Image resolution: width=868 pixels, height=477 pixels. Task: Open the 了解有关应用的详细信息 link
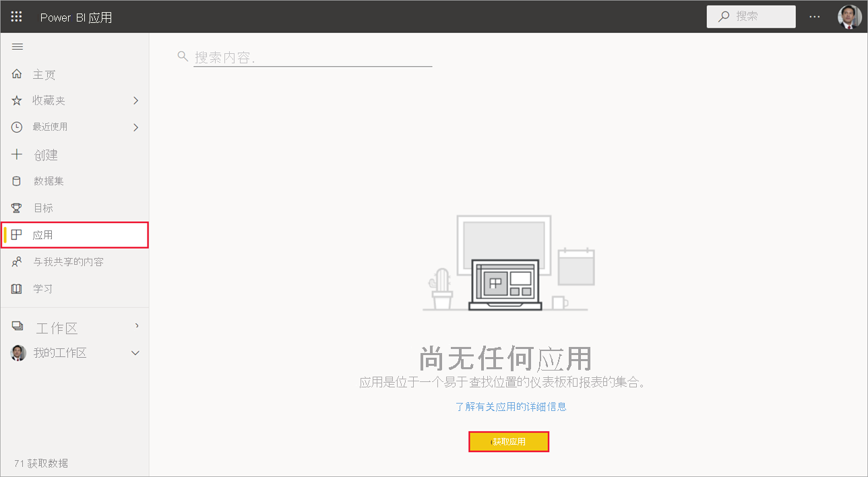(511, 406)
